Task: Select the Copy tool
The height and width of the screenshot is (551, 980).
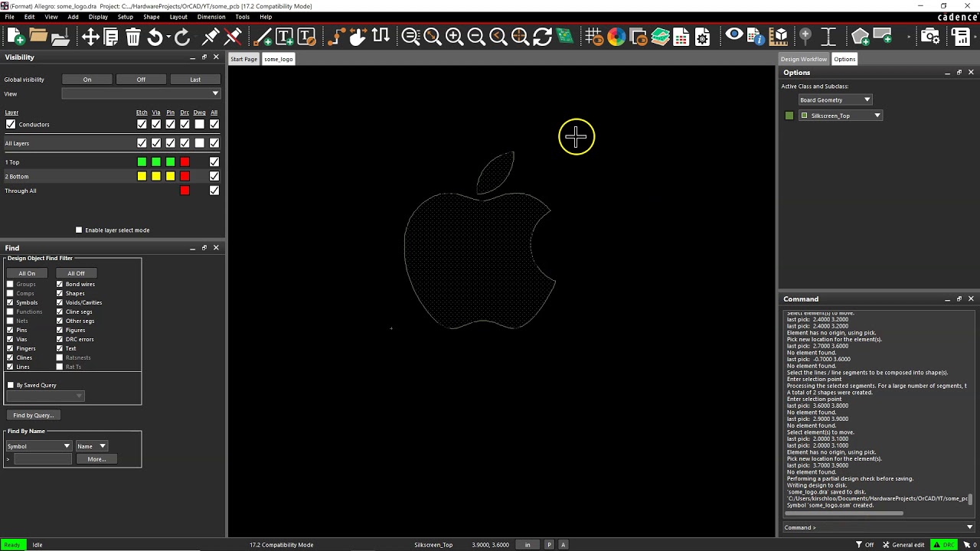Action: click(111, 36)
